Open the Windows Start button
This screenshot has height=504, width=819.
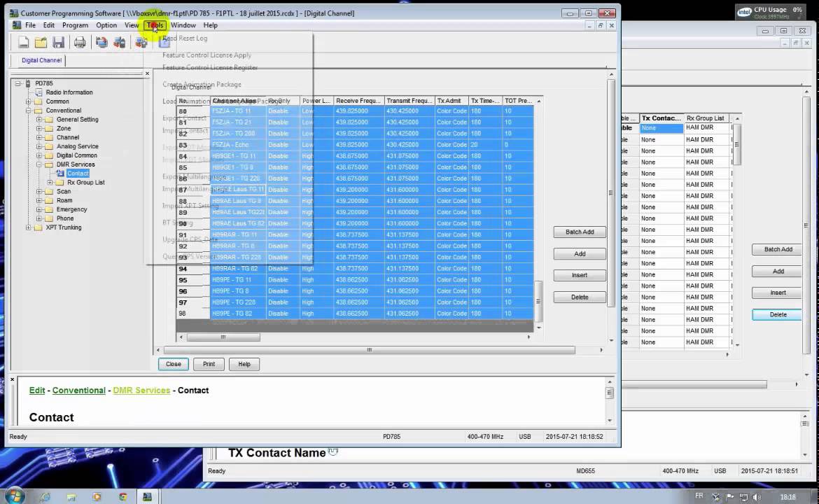[x=14, y=496]
